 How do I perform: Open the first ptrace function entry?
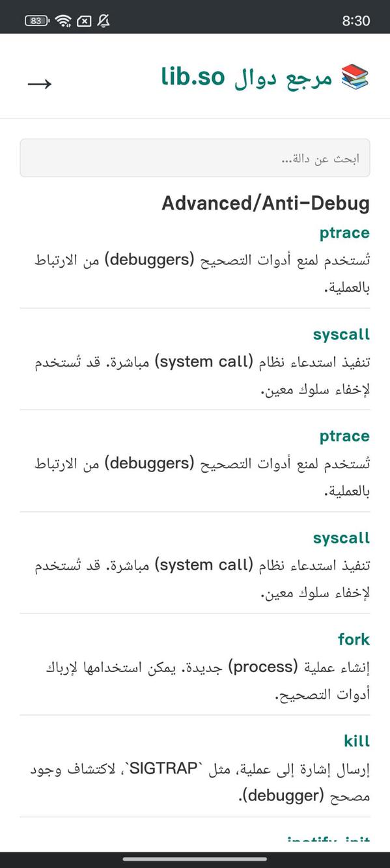(344, 232)
